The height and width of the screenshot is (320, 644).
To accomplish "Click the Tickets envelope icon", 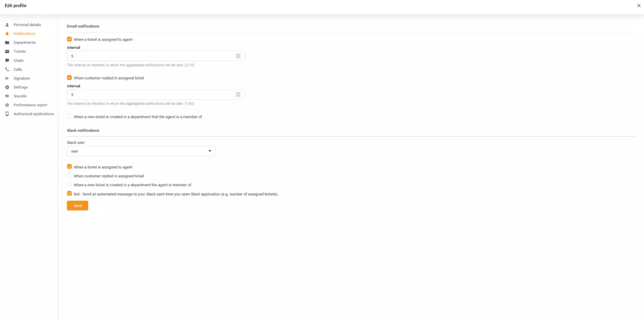I will 7,51.
